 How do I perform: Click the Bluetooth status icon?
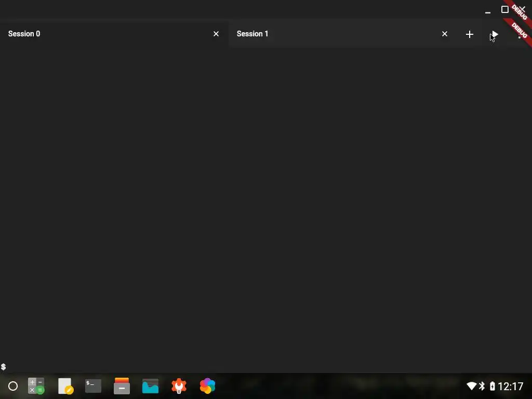pos(482,386)
